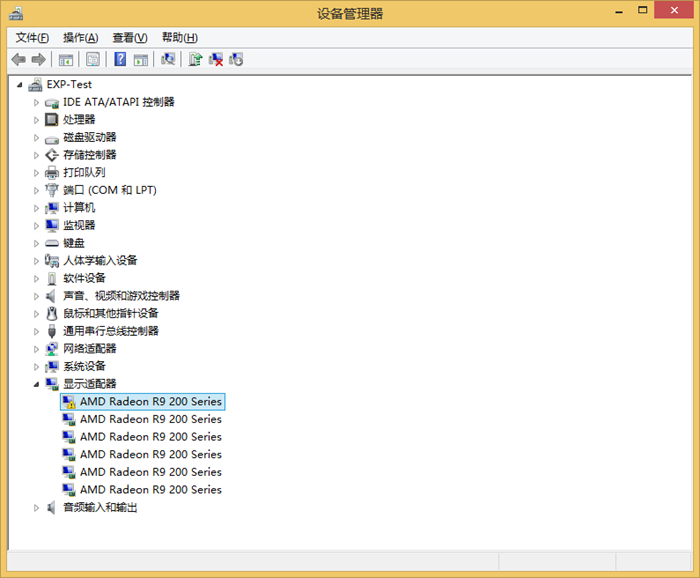Click the Uninstall device red X icon
Screen dimensions: 700x578
[x=216, y=60]
